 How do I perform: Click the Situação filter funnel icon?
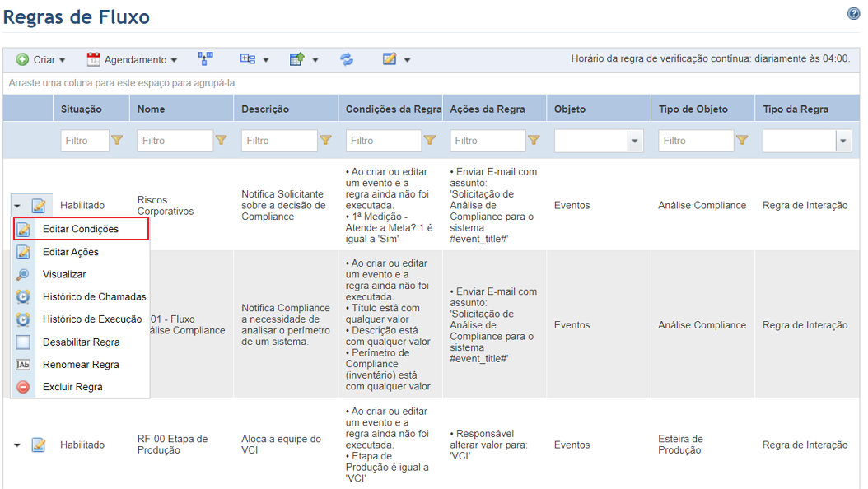pyautogui.click(x=117, y=141)
